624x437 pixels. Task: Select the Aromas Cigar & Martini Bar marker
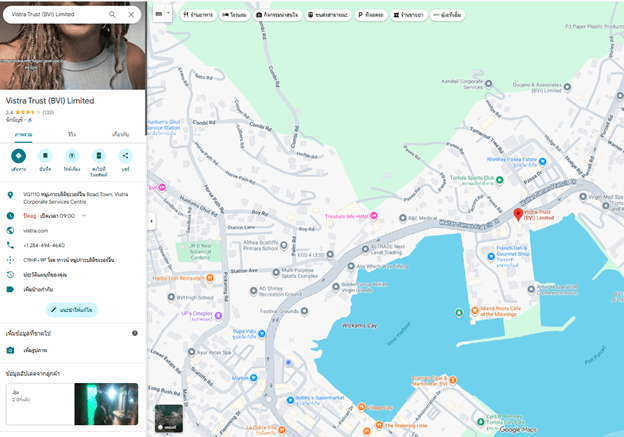[x=452, y=380]
